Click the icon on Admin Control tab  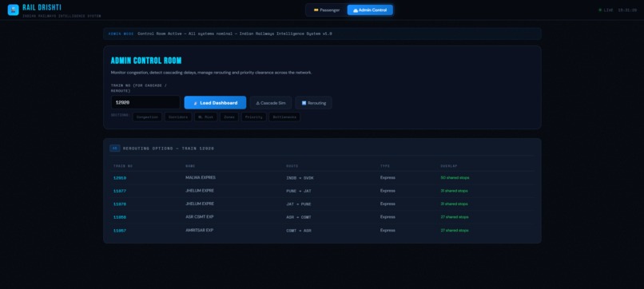click(x=356, y=10)
